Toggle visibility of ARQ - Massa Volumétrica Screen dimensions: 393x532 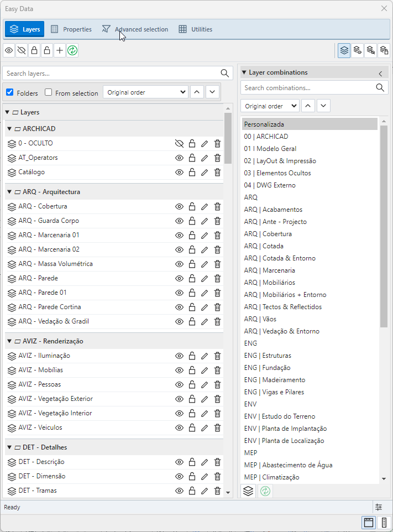(x=179, y=264)
